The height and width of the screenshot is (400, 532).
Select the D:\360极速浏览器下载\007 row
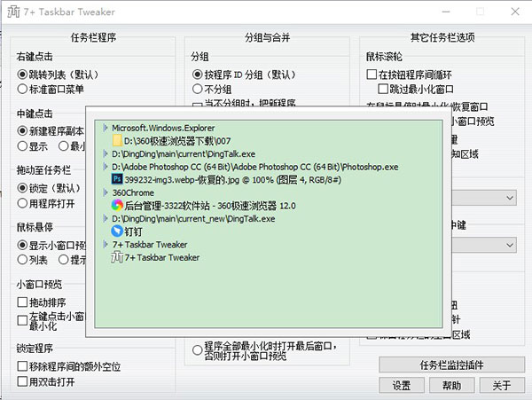pyautogui.click(x=172, y=141)
